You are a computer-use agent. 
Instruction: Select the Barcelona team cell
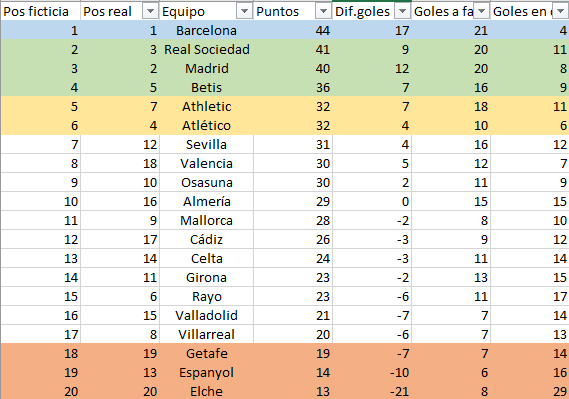206,30
